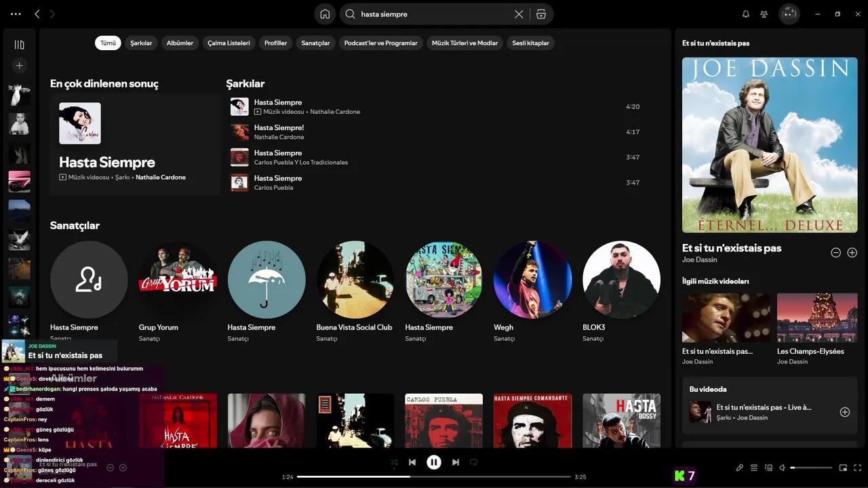Screen dimensions: 868x488
Task: Click the Home icon button
Action: tap(325, 14)
